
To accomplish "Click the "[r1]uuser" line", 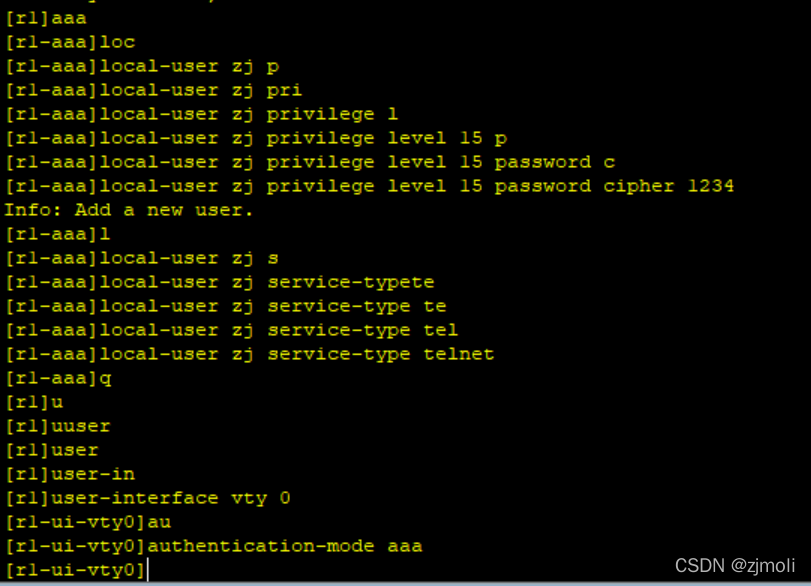I will pyautogui.click(x=58, y=426).
